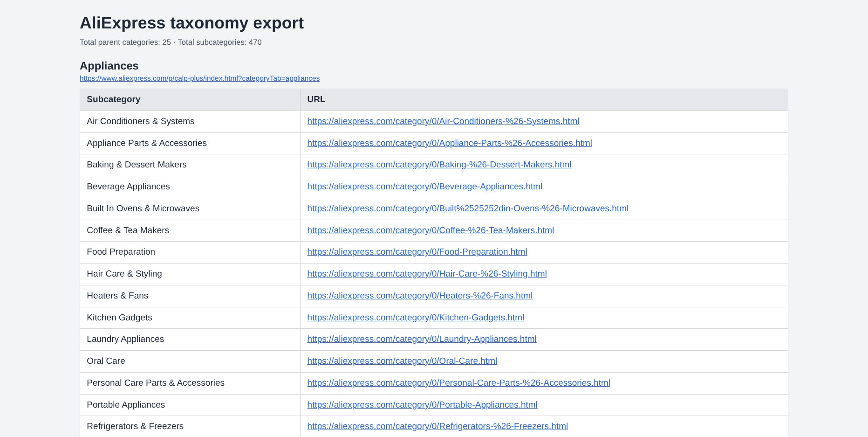The width and height of the screenshot is (868, 437).
Task: Click the 'Laundry Appliances' cell
Action: (x=190, y=340)
